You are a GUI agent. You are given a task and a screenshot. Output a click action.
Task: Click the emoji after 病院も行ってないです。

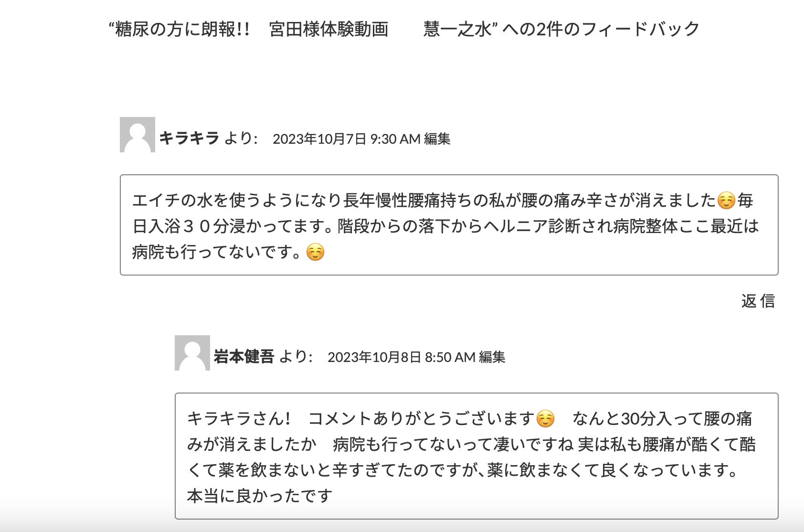[x=315, y=252]
